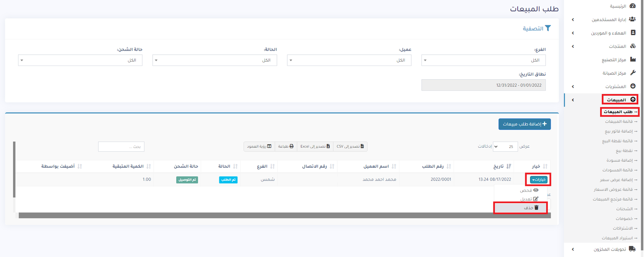Open the خيارات row actions dropdown
The image size is (644, 257).
click(x=538, y=179)
